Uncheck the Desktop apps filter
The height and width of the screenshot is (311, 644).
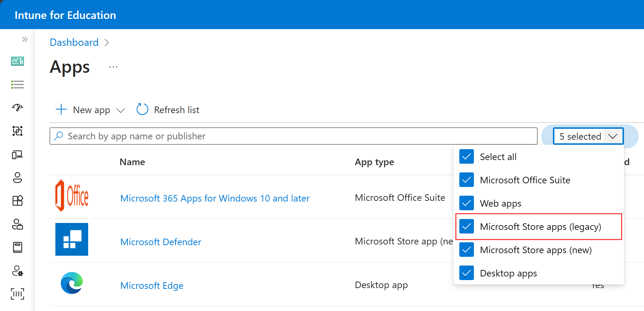pyautogui.click(x=467, y=273)
